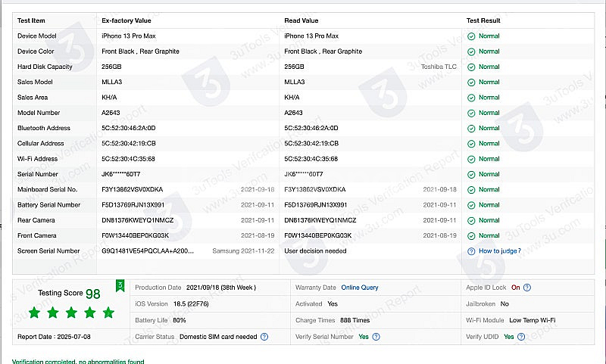Click the Normal check icon for Sales Area
Screen dimensions: 606x364
coord(471,98)
